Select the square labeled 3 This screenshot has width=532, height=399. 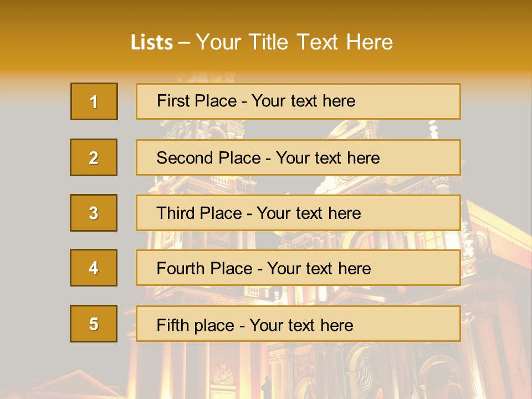(x=94, y=213)
